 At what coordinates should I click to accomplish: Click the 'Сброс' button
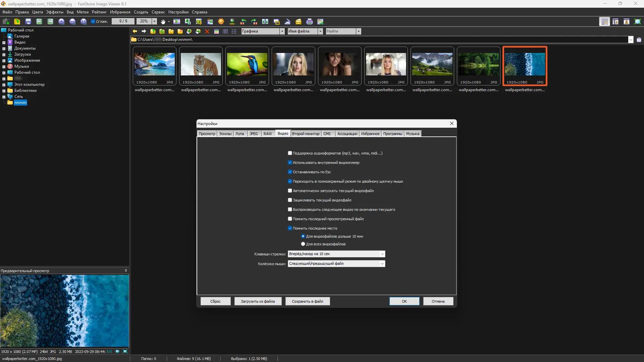click(x=215, y=301)
